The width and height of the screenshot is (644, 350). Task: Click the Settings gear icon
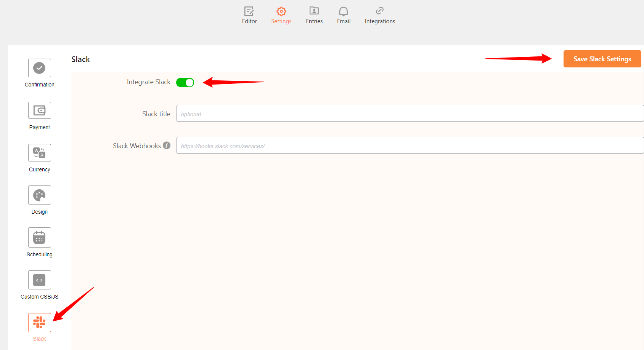281,11
